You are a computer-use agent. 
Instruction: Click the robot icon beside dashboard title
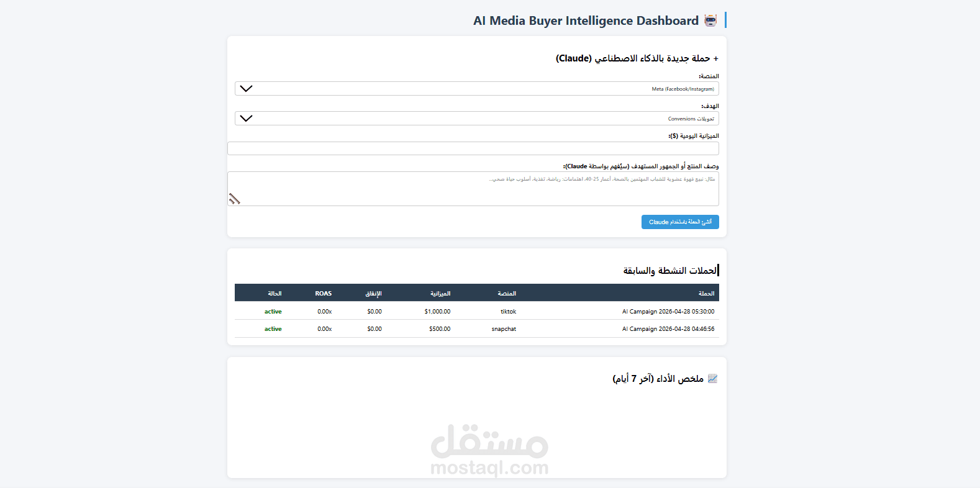710,20
